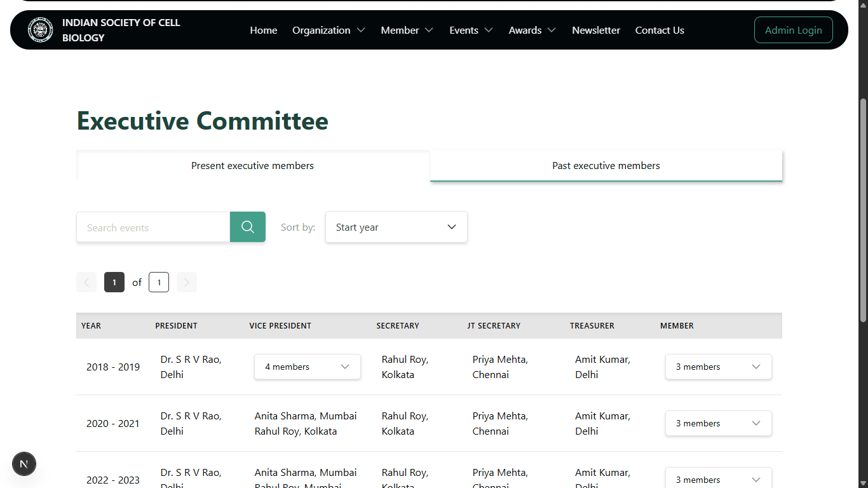Switch to Past executive members tab
This screenshot has width=868, height=488.
click(x=606, y=165)
